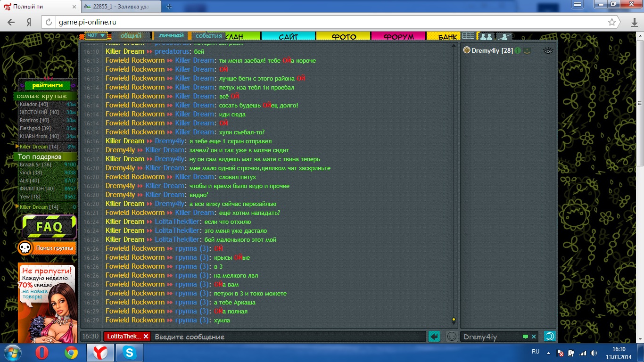Switch to the события chat tab

[208, 36]
